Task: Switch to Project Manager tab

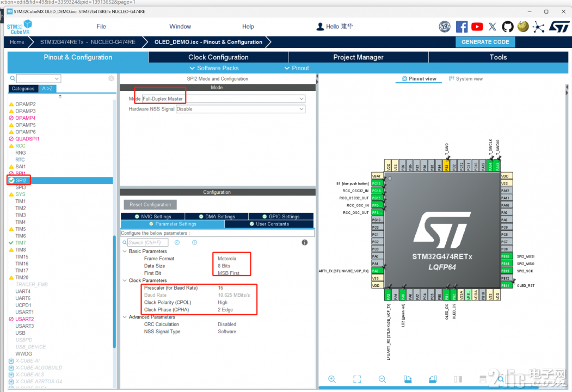Action: point(358,57)
